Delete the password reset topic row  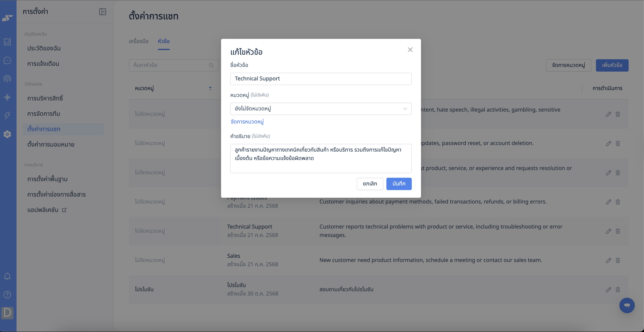[x=618, y=144]
